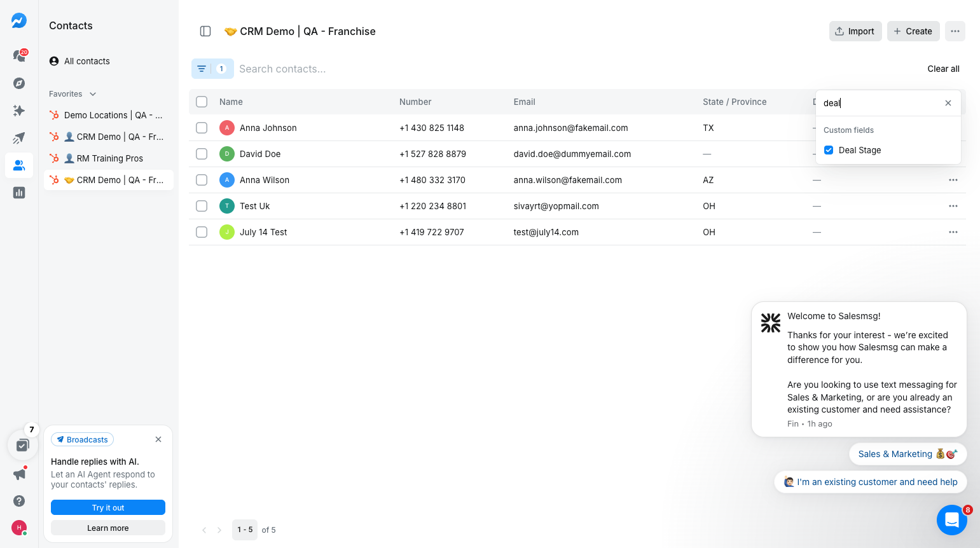Select the David Doe row checkbox

point(202,154)
